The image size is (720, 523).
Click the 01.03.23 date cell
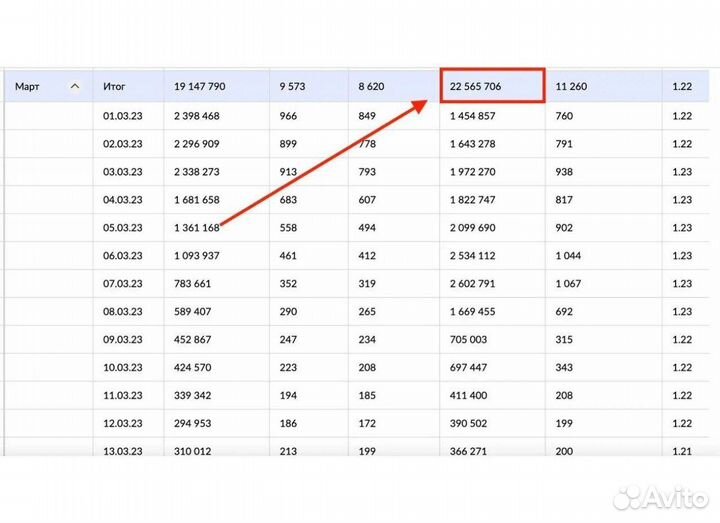pyautogui.click(x=123, y=116)
